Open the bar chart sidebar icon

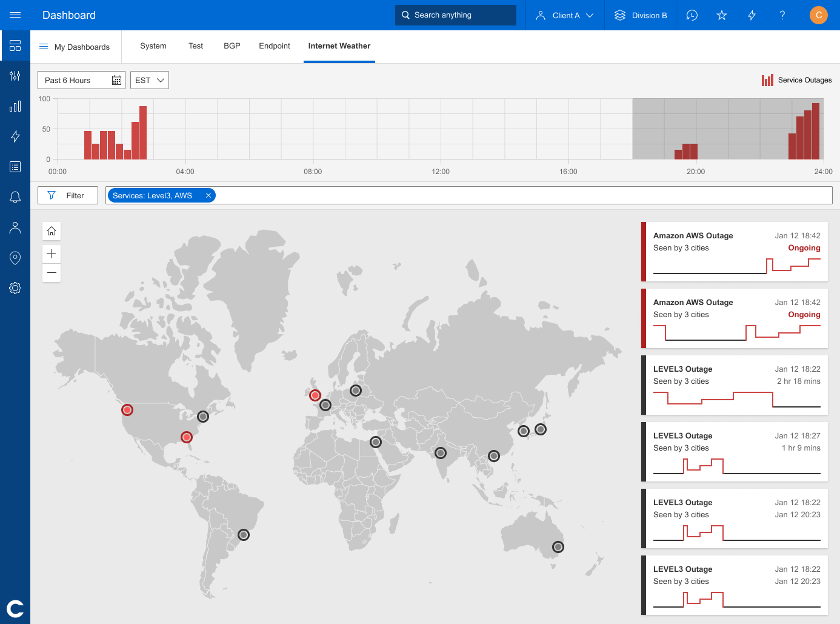point(15,106)
